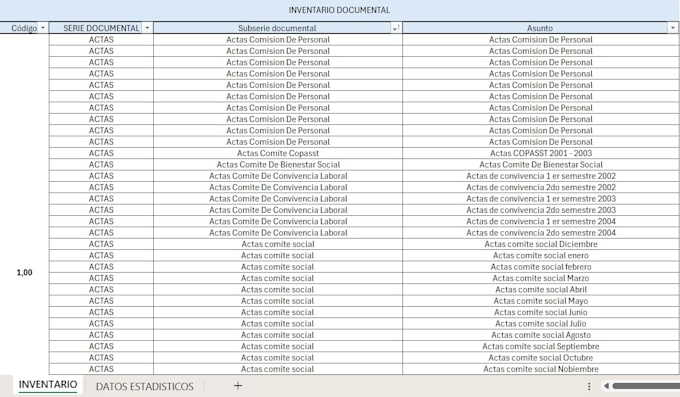This screenshot has height=397, width=680.
Task: Open the Código column filter dropdown
Action: click(x=42, y=28)
